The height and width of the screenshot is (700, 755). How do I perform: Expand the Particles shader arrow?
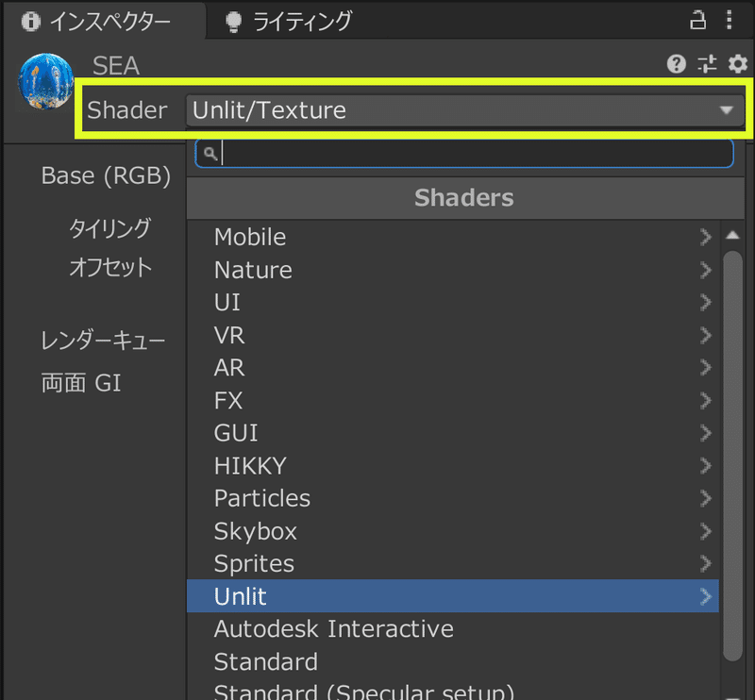(705, 498)
